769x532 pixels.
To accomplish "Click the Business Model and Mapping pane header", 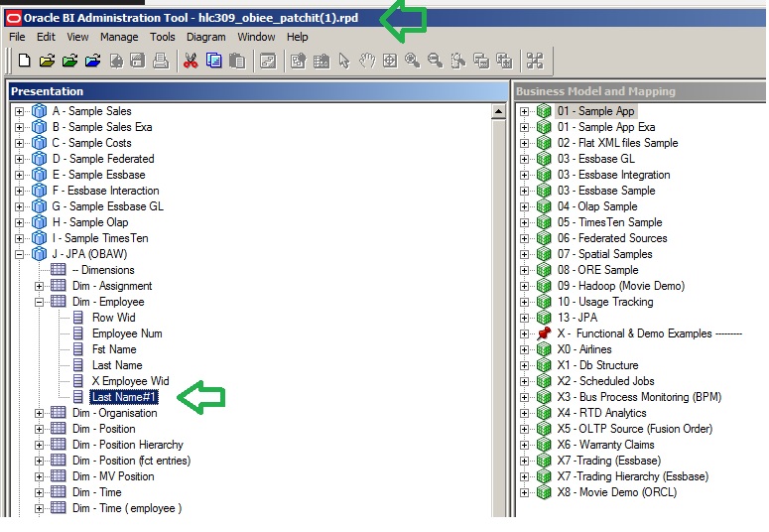I will click(x=640, y=91).
